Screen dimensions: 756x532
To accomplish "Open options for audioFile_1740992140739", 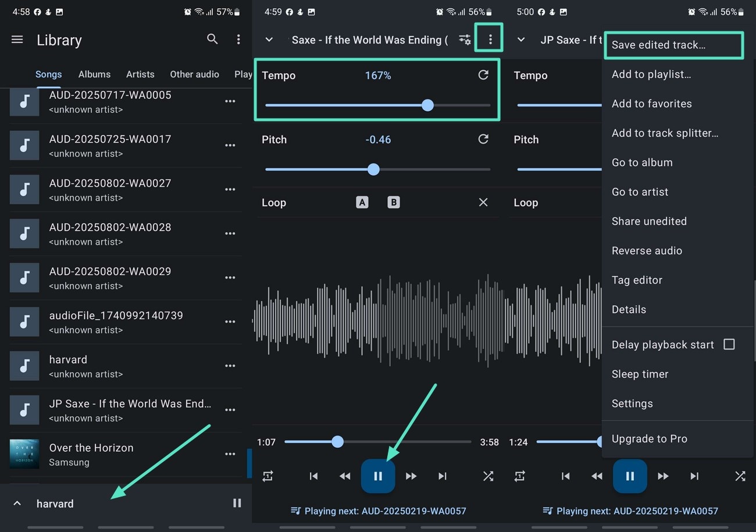I will (230, 322).
